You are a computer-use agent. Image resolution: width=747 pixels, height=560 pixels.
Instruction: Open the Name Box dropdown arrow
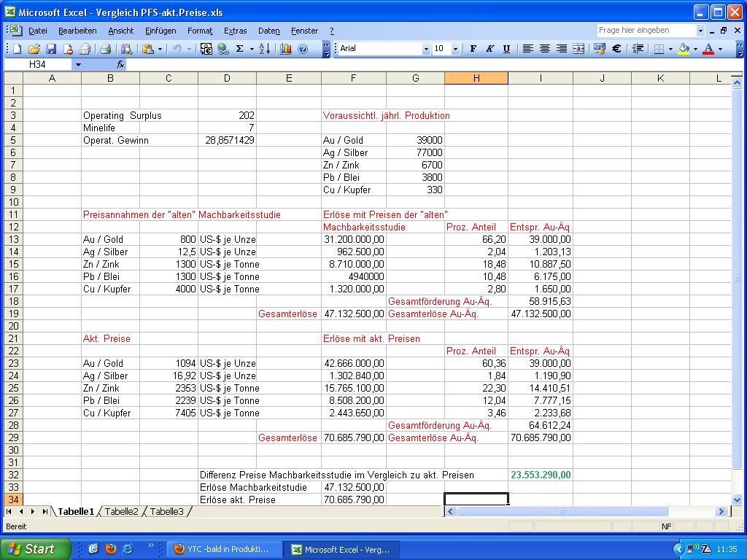click(x=78, y=65)
